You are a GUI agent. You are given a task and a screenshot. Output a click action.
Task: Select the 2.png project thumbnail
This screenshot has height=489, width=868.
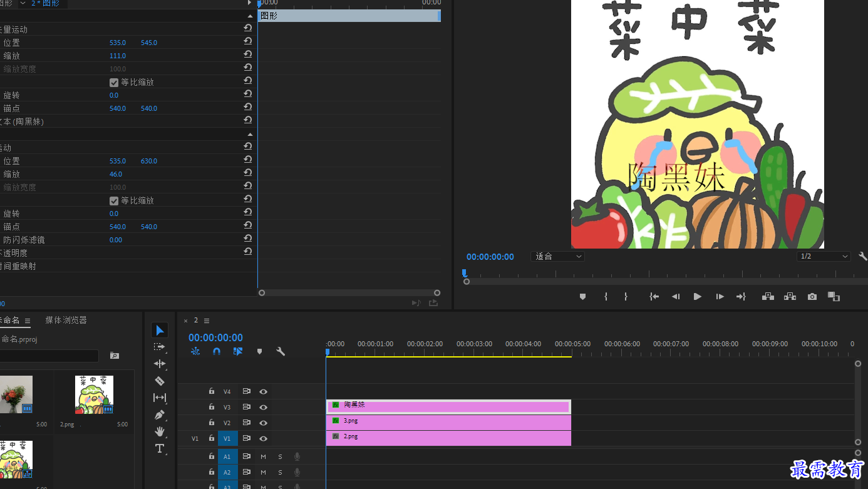(x=94, y=394)
